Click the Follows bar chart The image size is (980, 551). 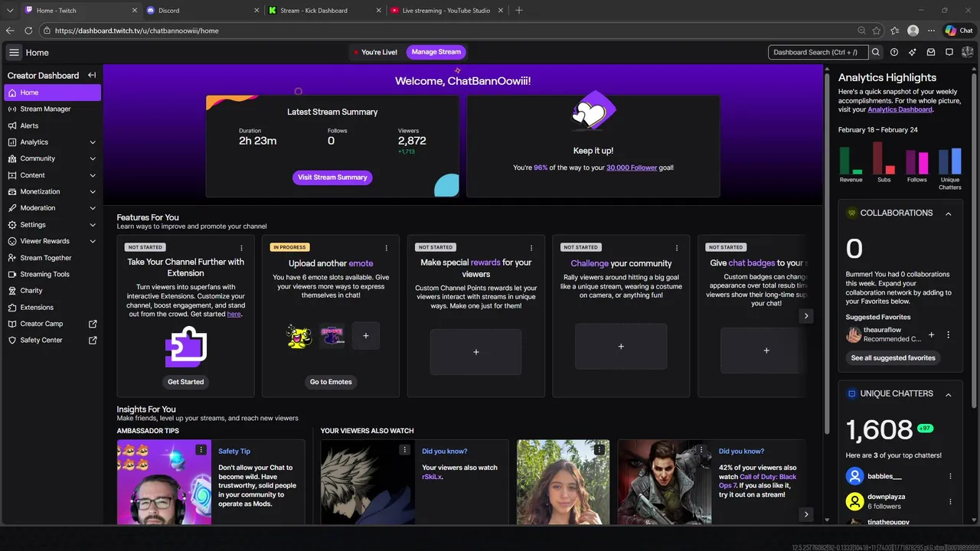coord(916,161)
